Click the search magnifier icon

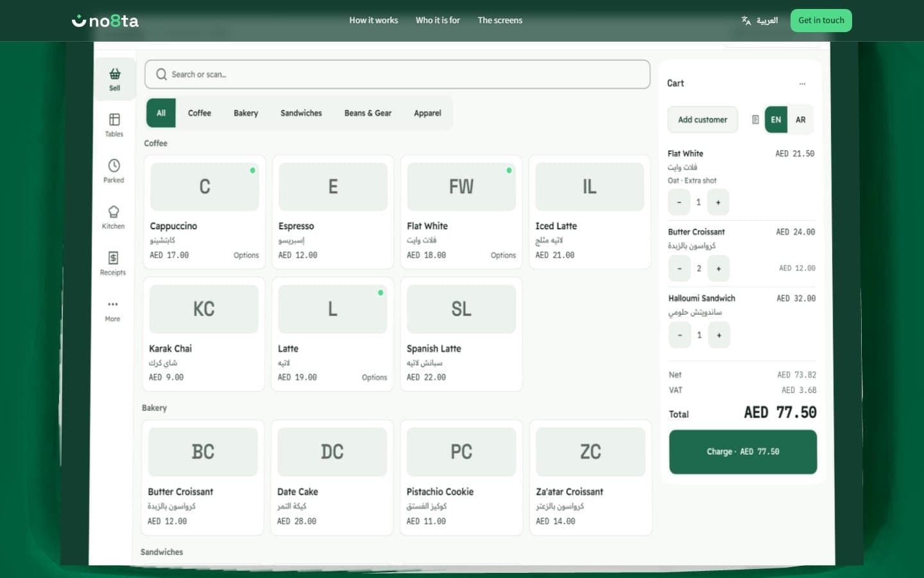click(162, 74)
